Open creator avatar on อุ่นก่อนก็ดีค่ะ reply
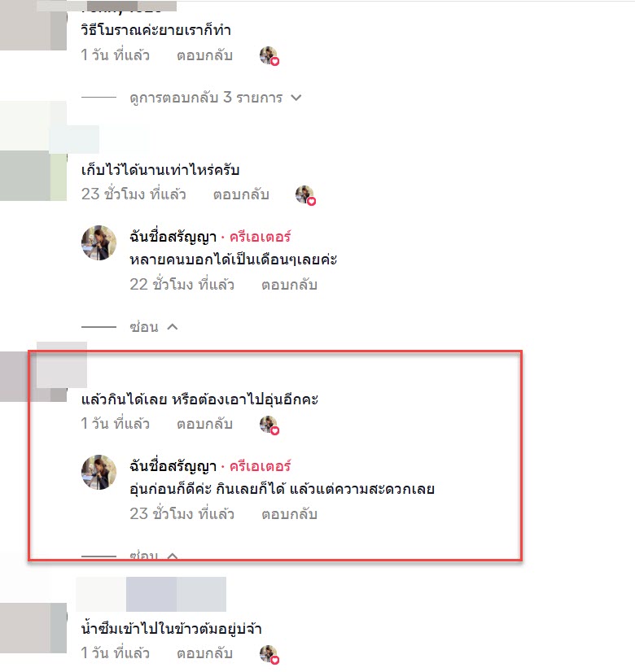Screen dimensions: 635x672 click(x=99, y=473)
